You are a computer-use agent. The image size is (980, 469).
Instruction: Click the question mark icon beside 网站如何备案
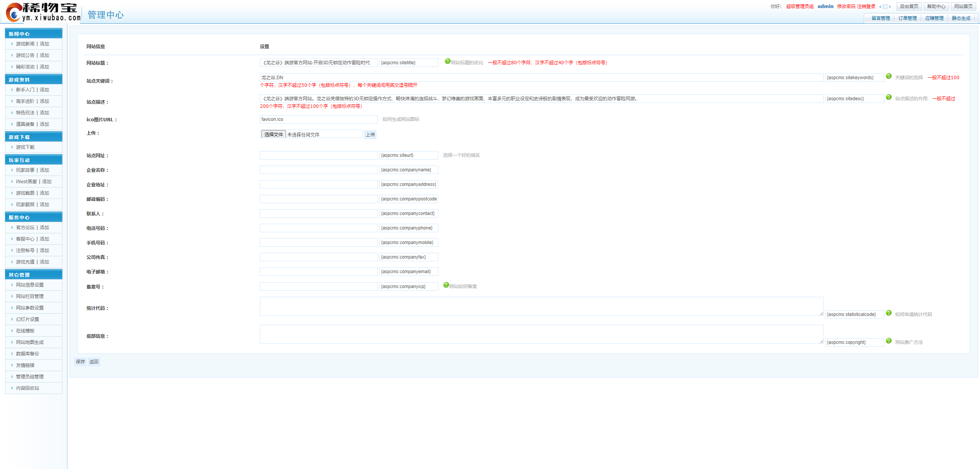click(446, 285)
